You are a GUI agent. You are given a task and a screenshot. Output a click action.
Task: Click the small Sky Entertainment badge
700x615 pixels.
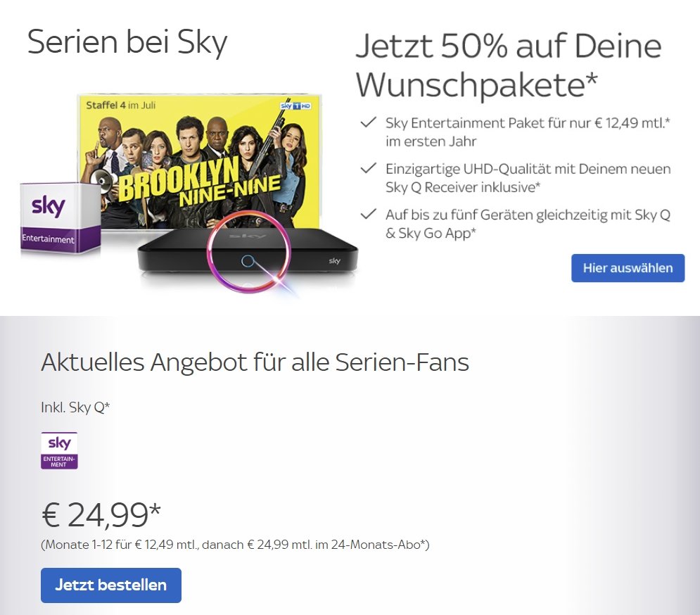pyautogui.click(x=59, y=449)
